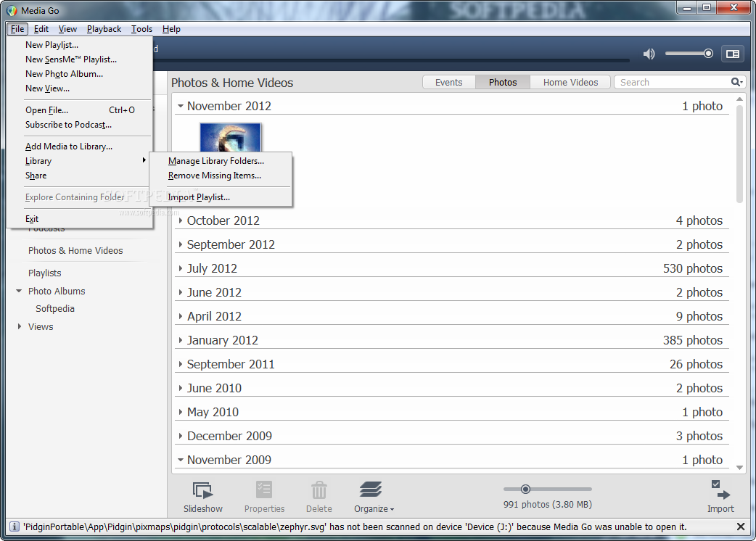Expand the December 2009 group
The width and height of the screenshot is (756, 541).
pos(181,436)
